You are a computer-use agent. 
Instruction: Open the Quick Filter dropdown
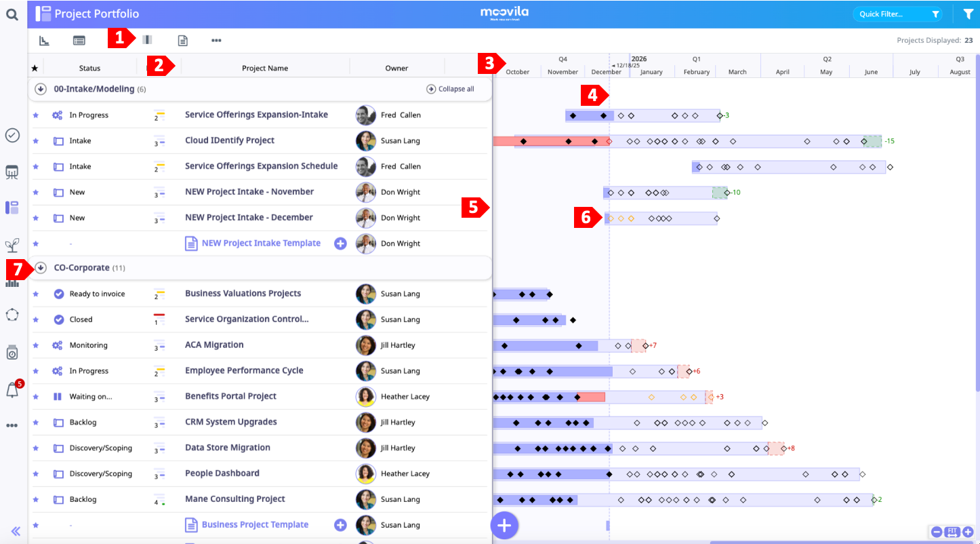click(897, 14)
